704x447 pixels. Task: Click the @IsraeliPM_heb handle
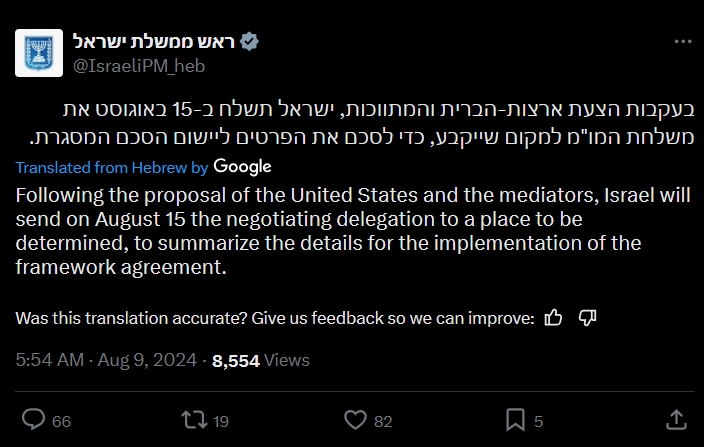point(132,65)
